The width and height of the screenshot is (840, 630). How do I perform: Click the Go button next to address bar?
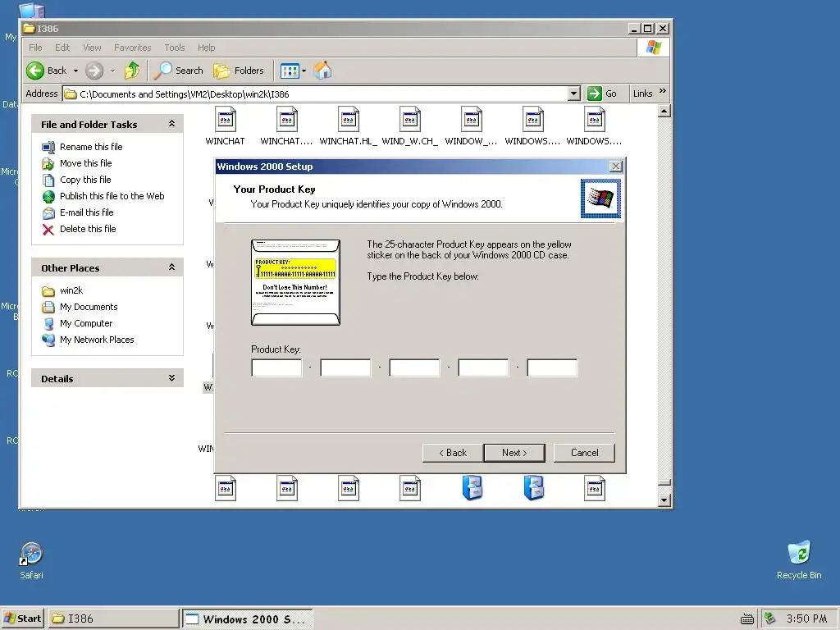[602, 94]
